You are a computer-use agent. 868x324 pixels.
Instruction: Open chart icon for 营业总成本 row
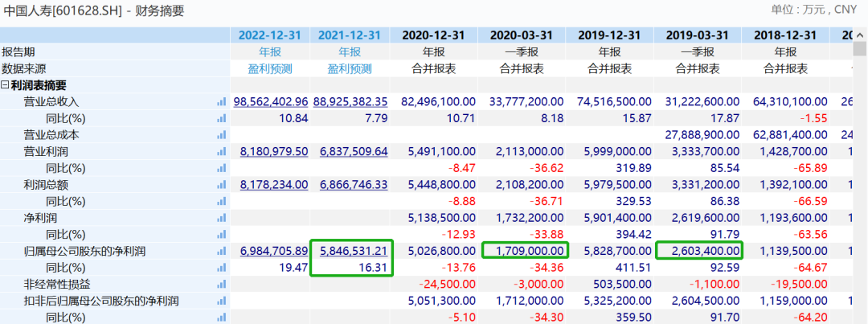click(222, 135)
